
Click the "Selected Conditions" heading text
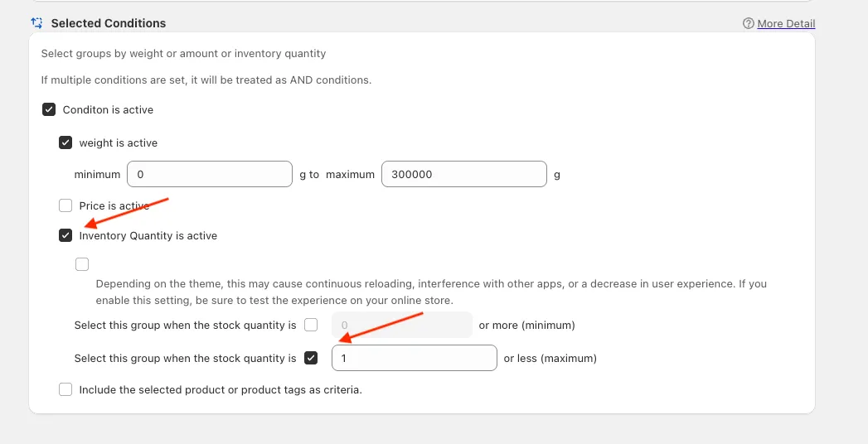[x=109, y=23]
